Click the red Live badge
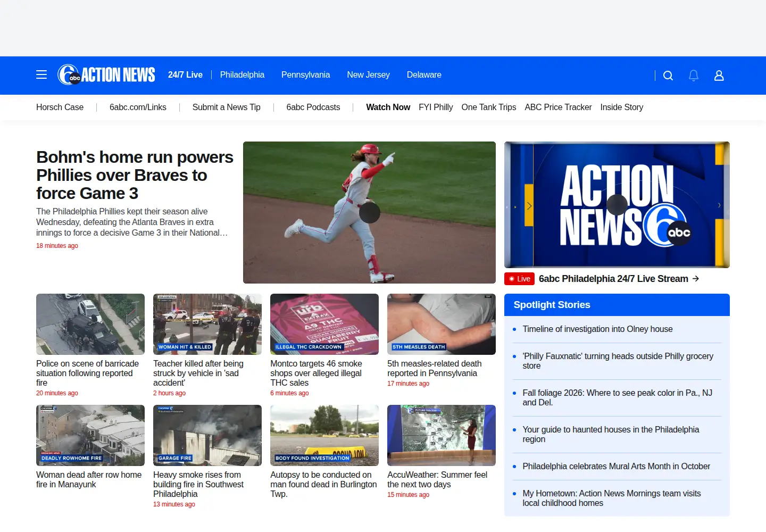 (519, 279)
